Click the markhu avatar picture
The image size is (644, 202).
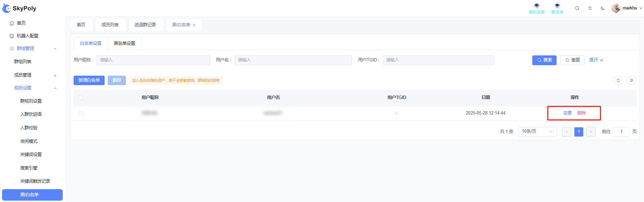click(616, 8)
